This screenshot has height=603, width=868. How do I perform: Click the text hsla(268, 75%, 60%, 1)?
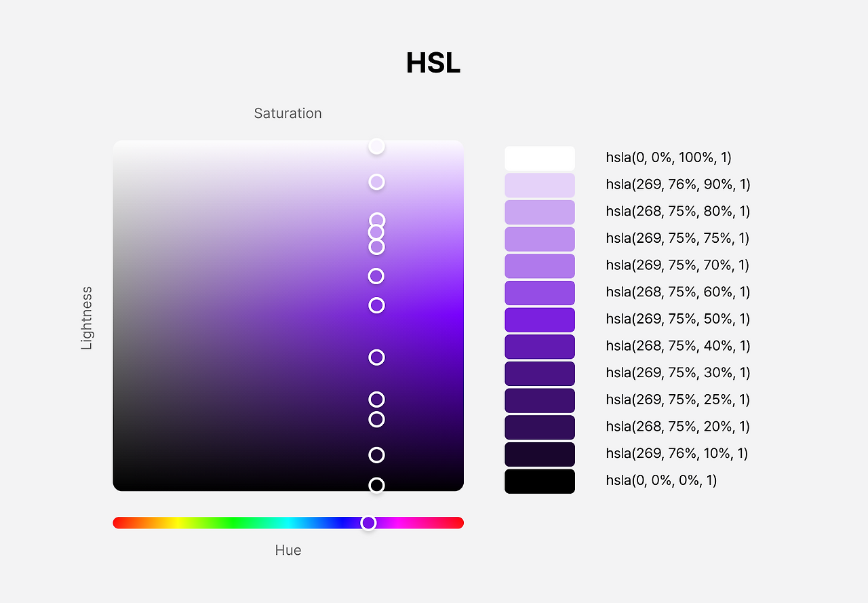(678, 292)
